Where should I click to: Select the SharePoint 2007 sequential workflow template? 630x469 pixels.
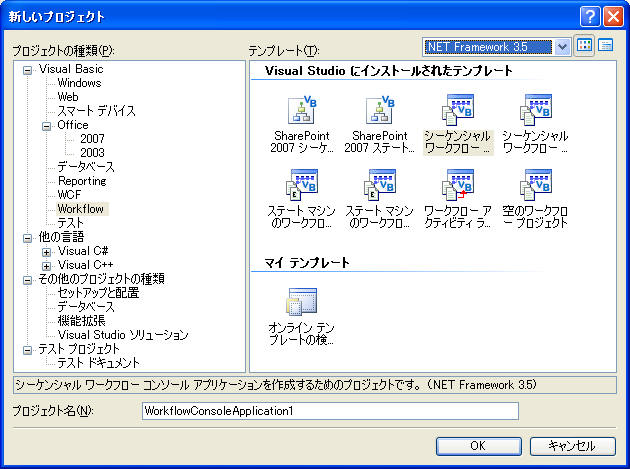[x=302, y=125]
